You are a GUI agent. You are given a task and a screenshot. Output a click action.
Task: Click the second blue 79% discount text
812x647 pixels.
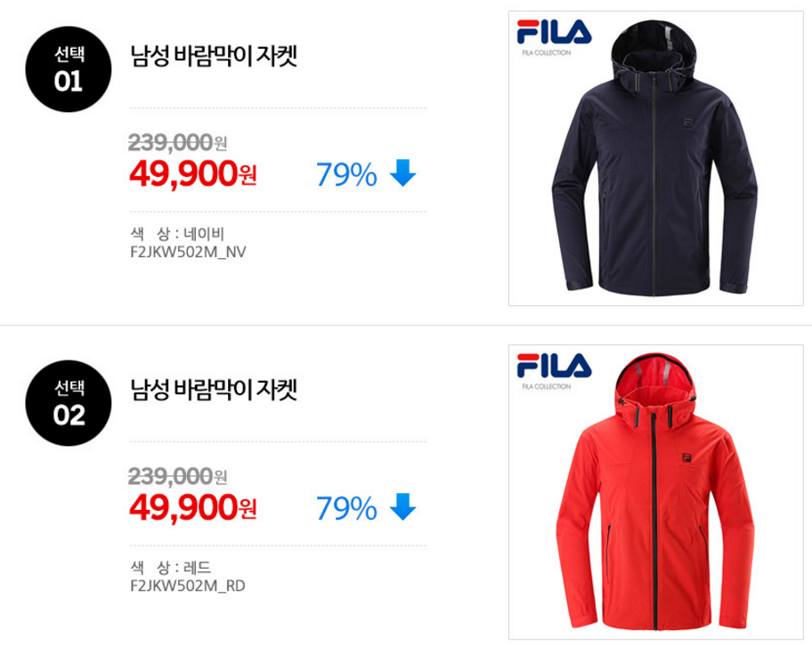click(x=346, y=508)
